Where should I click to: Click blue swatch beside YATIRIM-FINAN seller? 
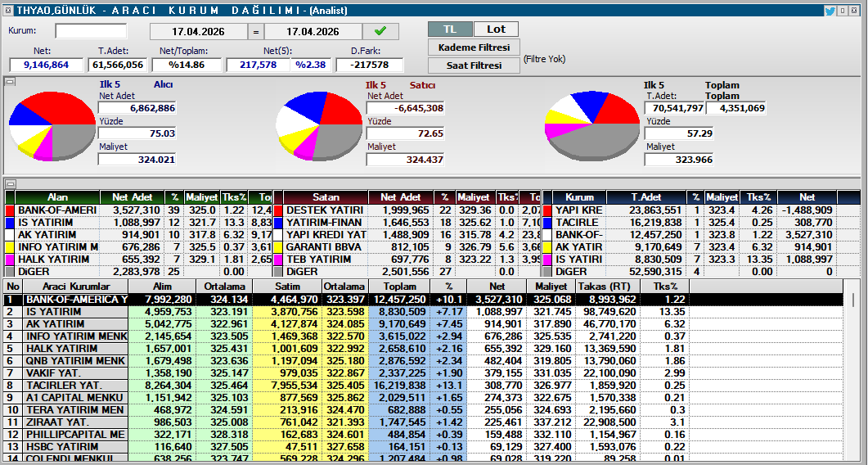(x=278, y=223)
